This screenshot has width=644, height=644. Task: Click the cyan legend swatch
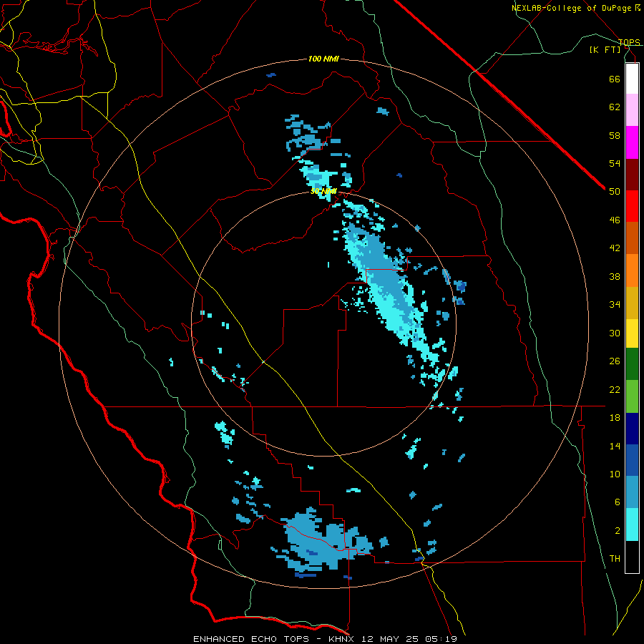(632, 525)
